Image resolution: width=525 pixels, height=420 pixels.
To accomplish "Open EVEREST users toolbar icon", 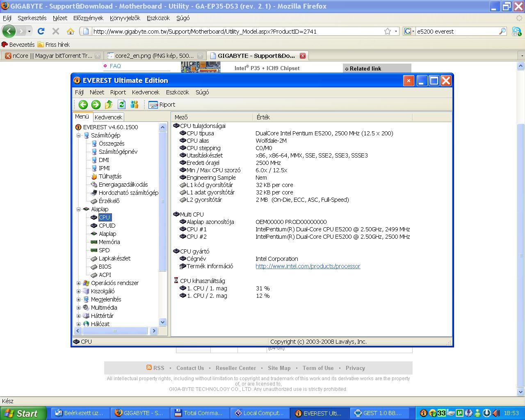I will pyautogui.click(x=134, y=105).
